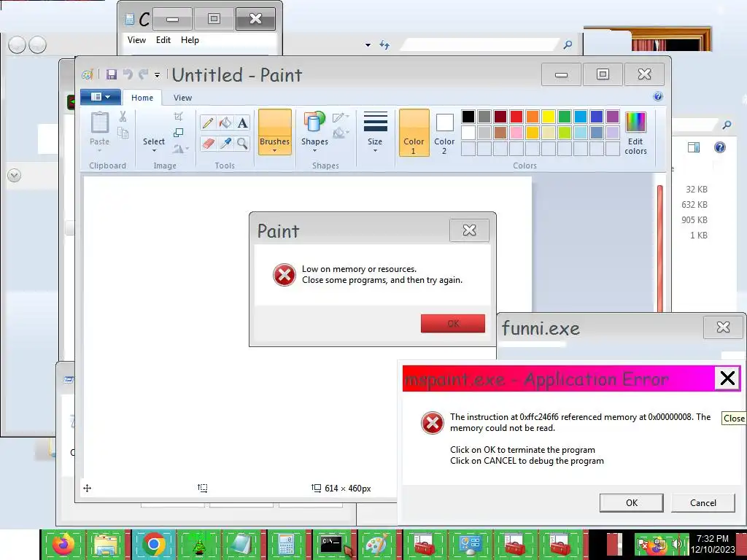The image size is (747, 560).
Task: Click the Undo arrow in Paint title bar
Action: click(128, 74)
